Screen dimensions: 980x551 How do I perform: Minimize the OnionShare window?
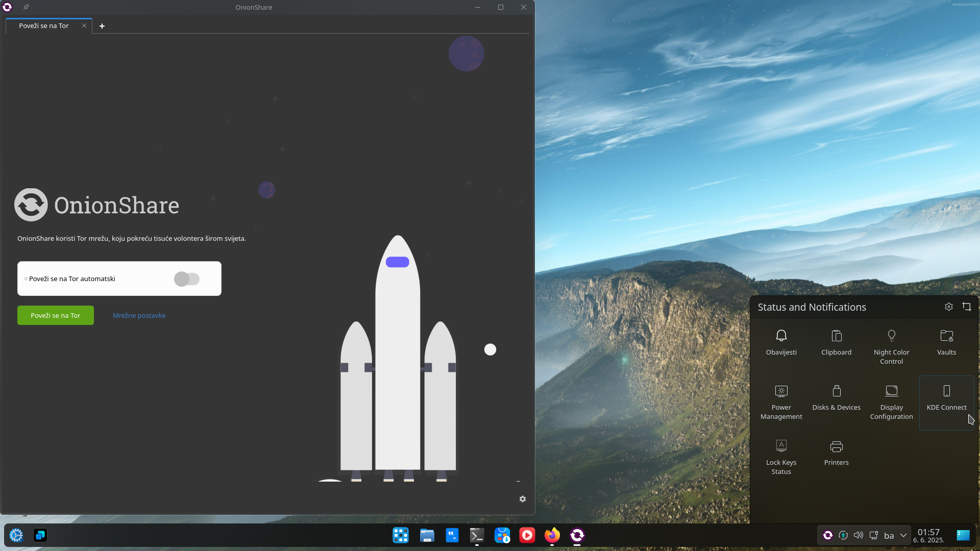click(478, 7)
